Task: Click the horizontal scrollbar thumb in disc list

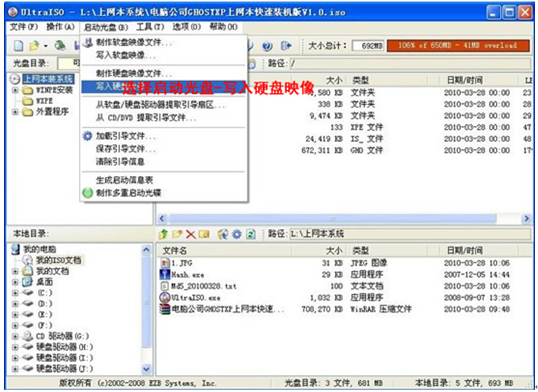Action: click(x=333, y=219)
